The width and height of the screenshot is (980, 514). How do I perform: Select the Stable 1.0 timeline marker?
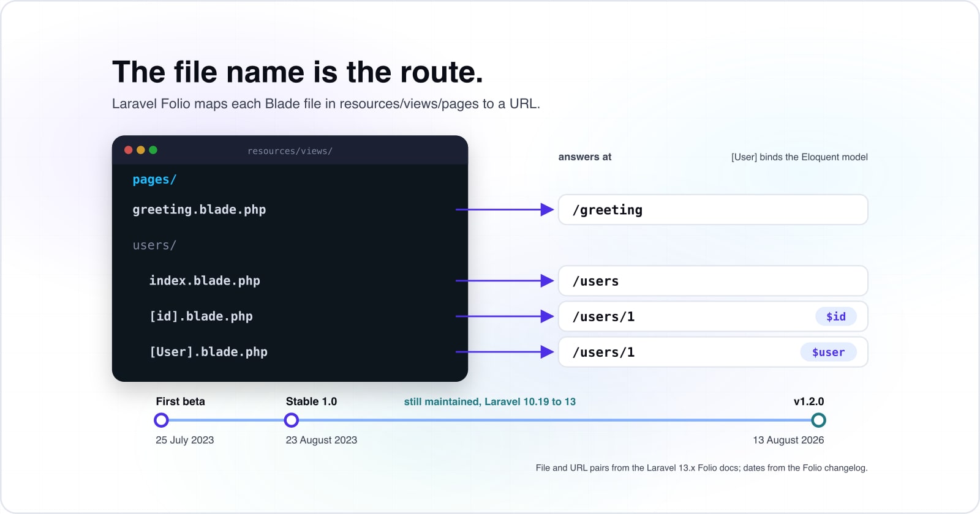(x=292, y=420)
